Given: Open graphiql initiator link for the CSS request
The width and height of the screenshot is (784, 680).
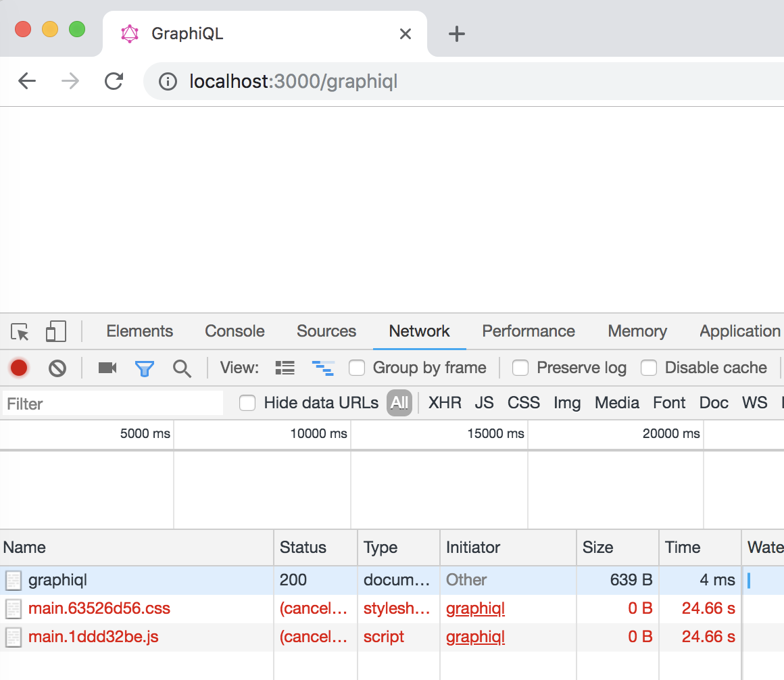Looking at the screenshot, I should click(x=476, y=608).
